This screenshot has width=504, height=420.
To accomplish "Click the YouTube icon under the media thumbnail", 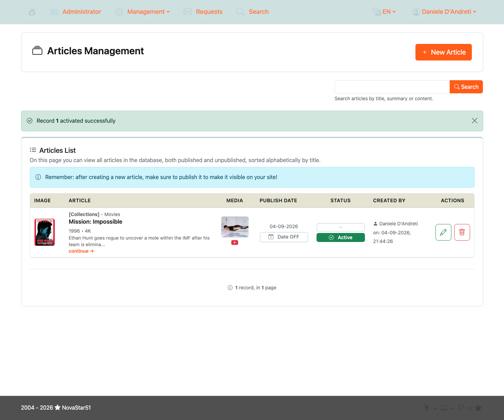I will click(235, 242).
